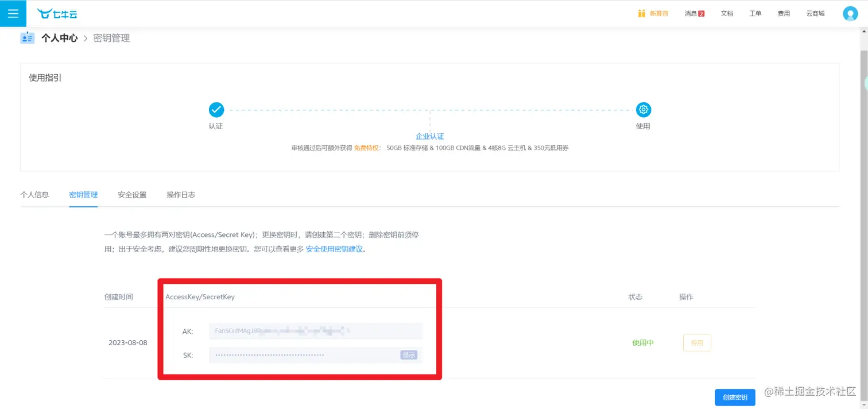Click 创建时间 column header
The height and width of the screenshot is (409, 868).
pyautogui.click(x=118, y=297)
